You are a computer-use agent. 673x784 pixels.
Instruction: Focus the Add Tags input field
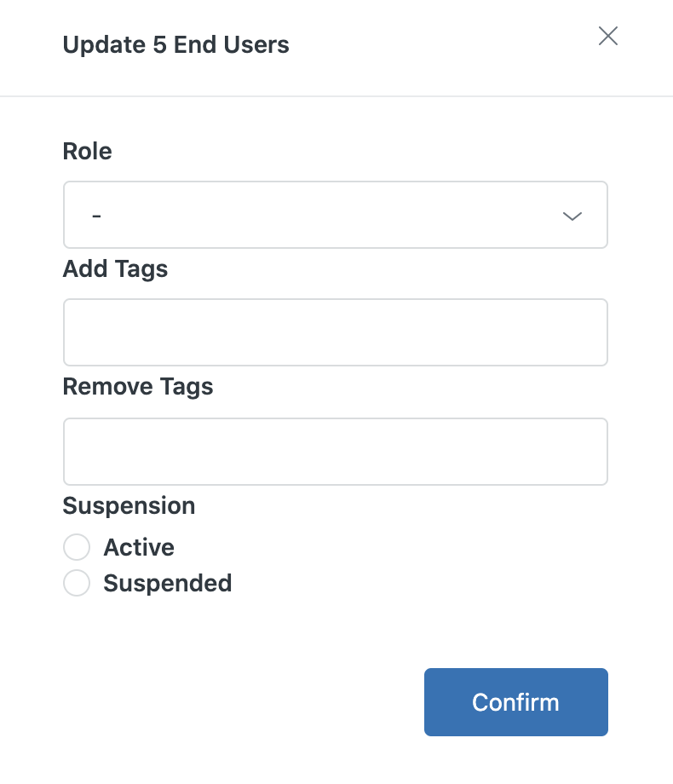click(x=335, y=332)
